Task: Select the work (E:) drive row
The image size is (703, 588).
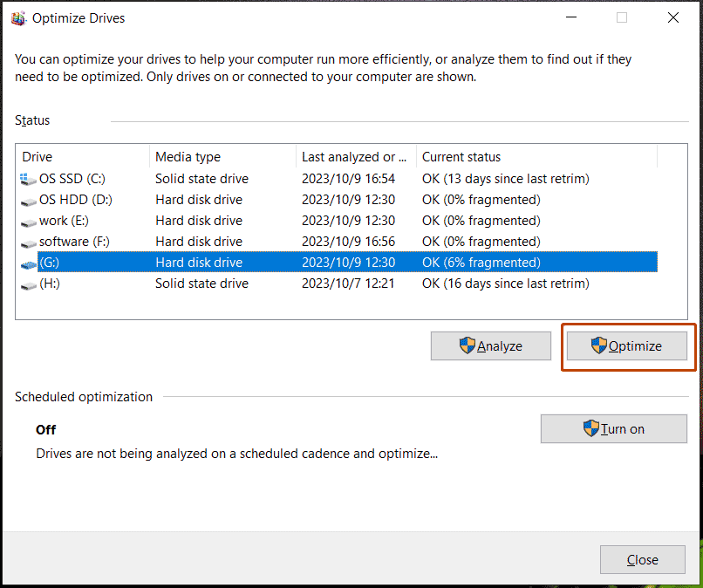Action: click(x=338, y=221)
